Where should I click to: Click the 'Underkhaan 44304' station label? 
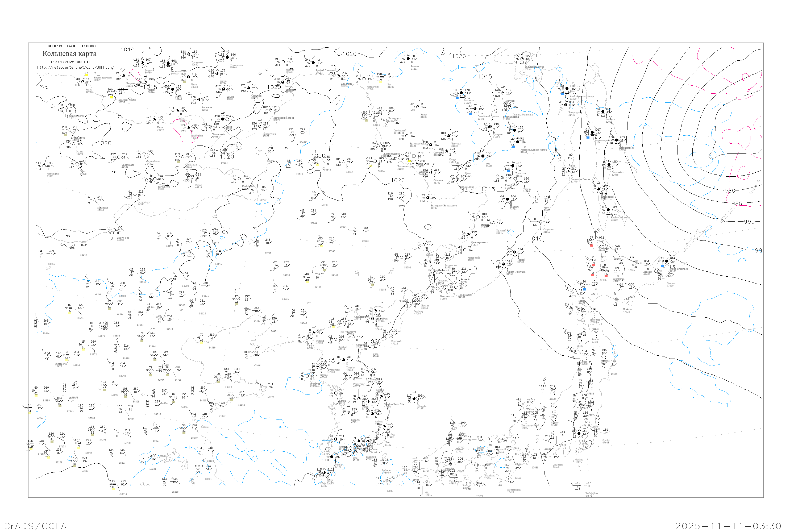tap(128, 166)
